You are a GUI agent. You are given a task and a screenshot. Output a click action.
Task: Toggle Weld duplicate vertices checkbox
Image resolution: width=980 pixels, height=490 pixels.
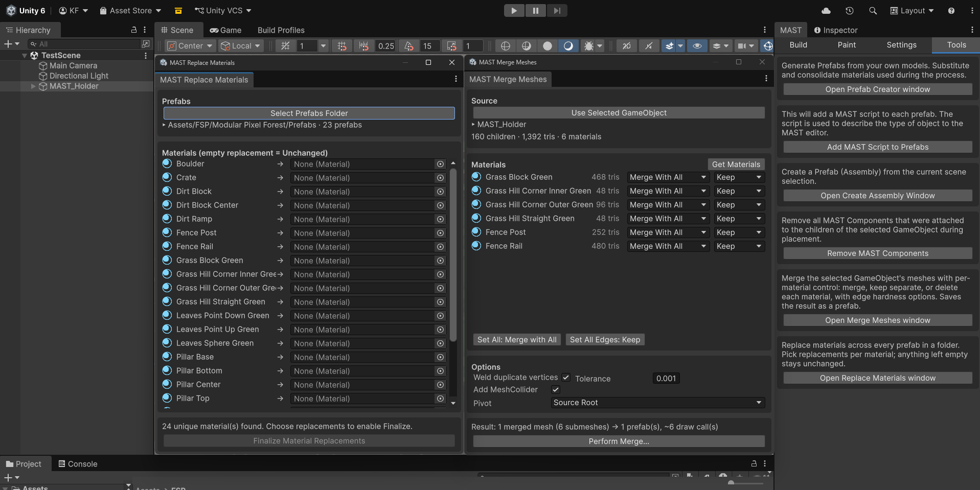click(x=566, y=378)
